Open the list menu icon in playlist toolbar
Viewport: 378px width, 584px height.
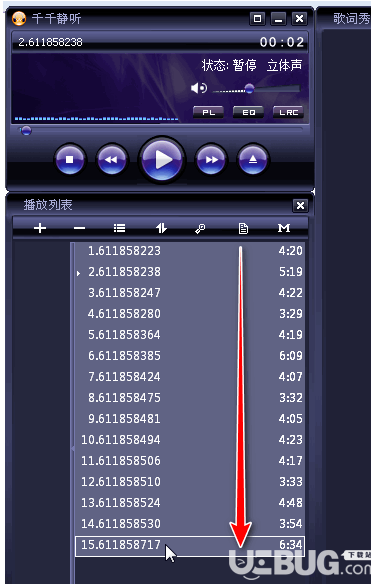tap(120, 228)
